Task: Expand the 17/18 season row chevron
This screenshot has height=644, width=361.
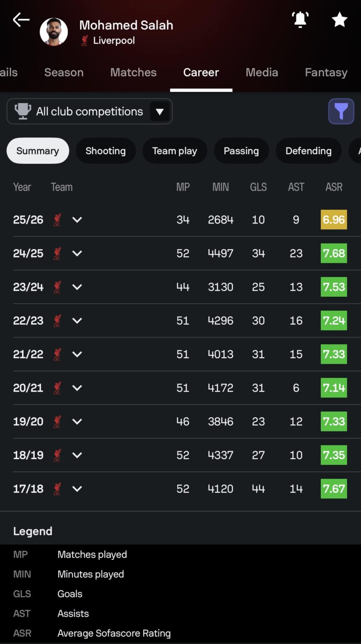Action: pos(77,488)
